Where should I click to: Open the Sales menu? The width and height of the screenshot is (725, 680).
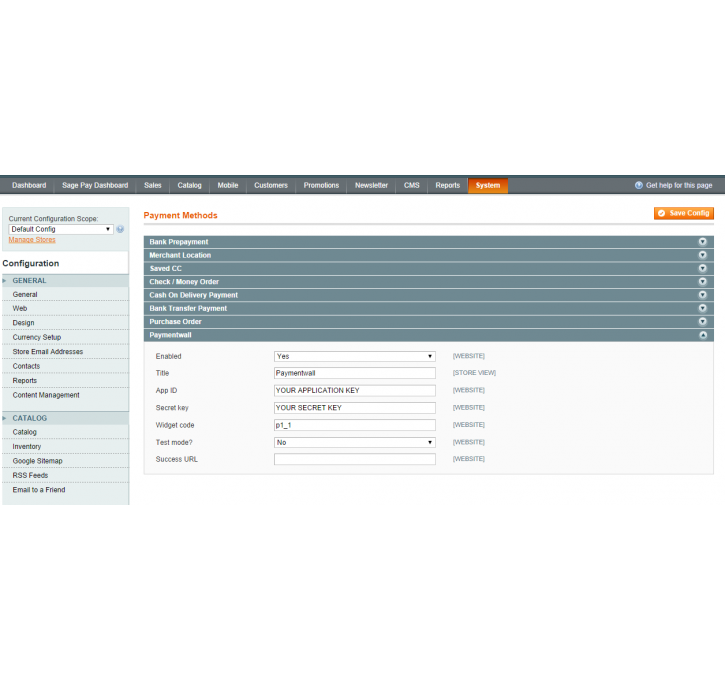click(x=153, y=185)
